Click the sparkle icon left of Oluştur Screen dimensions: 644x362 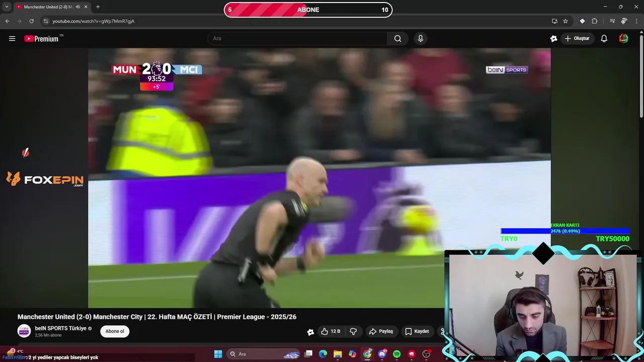[x=554, y=39]
